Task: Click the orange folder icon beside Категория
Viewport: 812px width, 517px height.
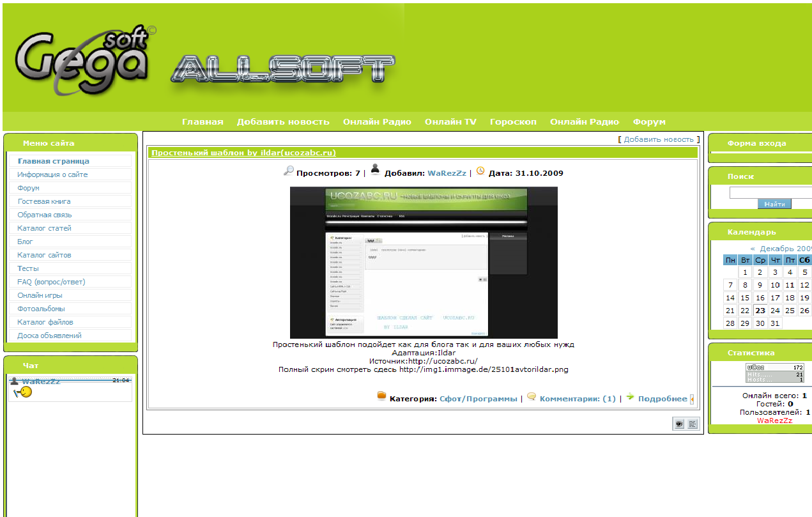Action: 381,396
